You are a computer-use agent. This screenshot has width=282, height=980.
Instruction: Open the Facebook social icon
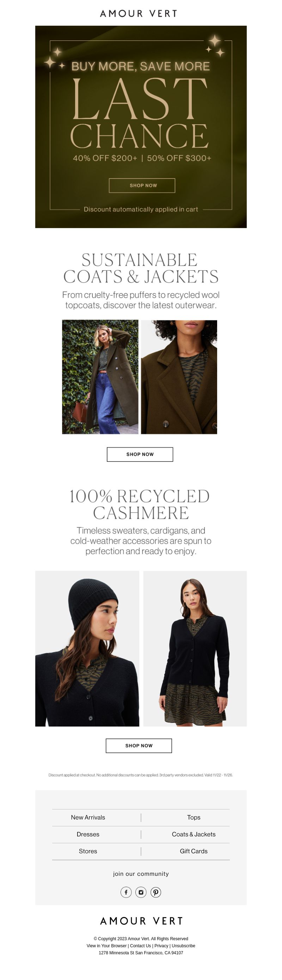pyautogui.click(x=126, y=892)
